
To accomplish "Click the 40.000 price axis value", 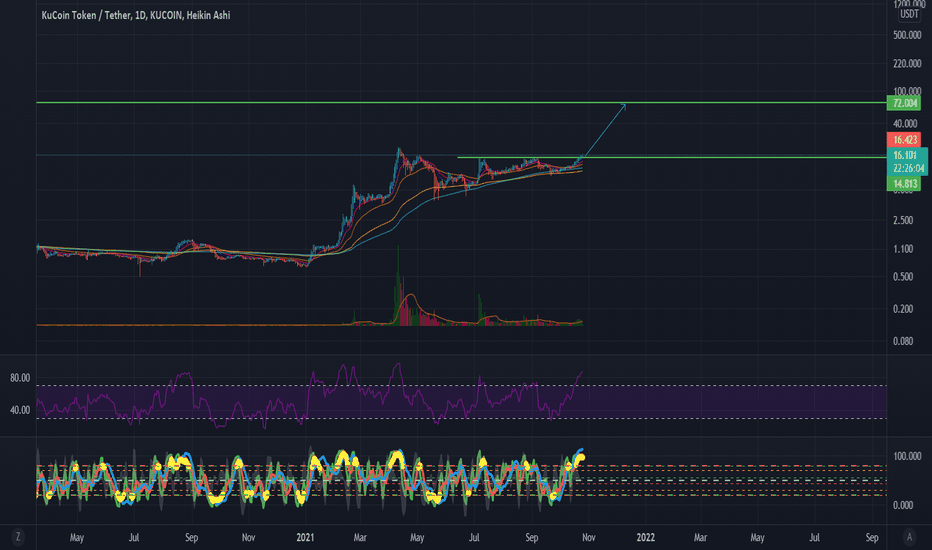I will coord(905,124).
